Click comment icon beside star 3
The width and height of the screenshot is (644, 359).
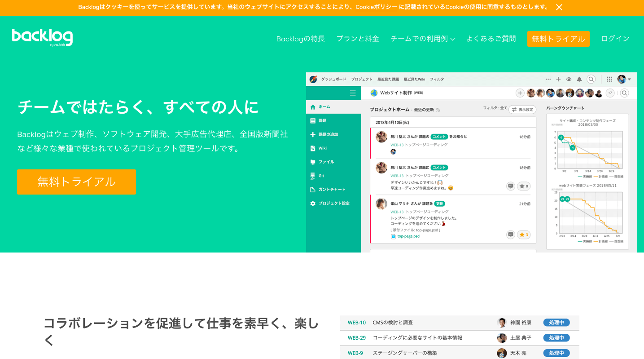click(510, 235)
